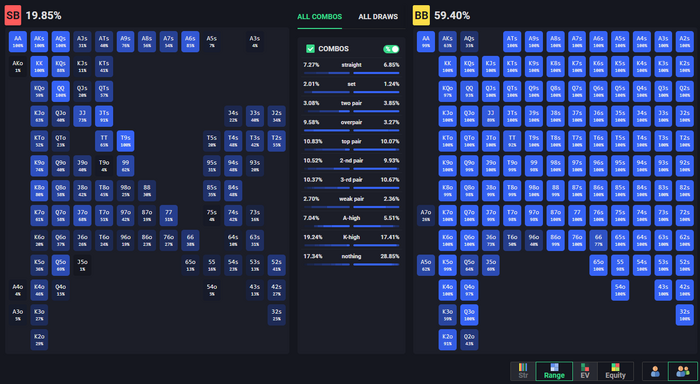Click the yellow BB position badge
The height and width of the screenshot is (384, 700).
(421, 16)
